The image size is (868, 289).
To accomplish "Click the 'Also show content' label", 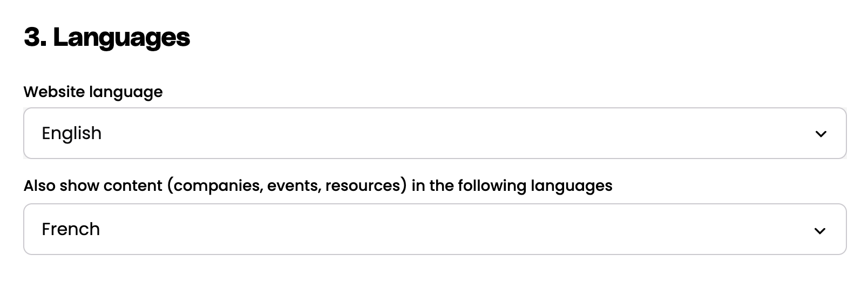I will pos(94,185).
